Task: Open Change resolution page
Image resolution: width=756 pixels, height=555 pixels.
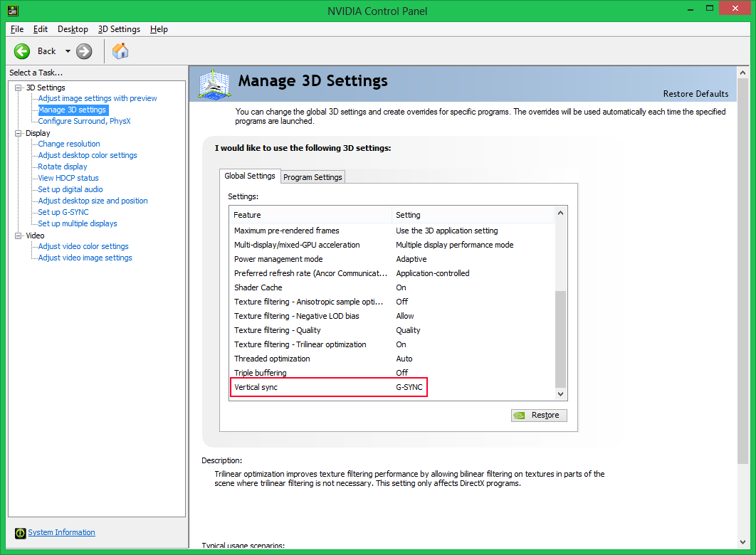Action: coord(69,144)
